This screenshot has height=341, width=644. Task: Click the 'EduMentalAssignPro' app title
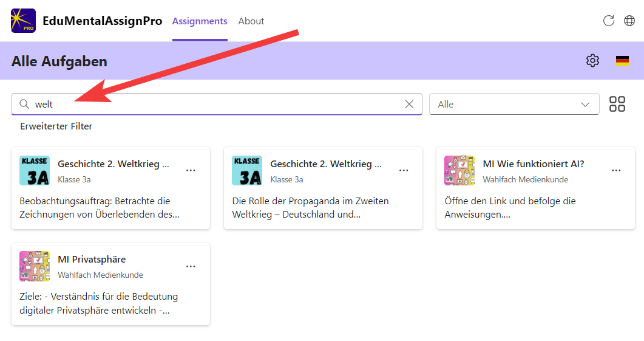click(x=102, y=21)
